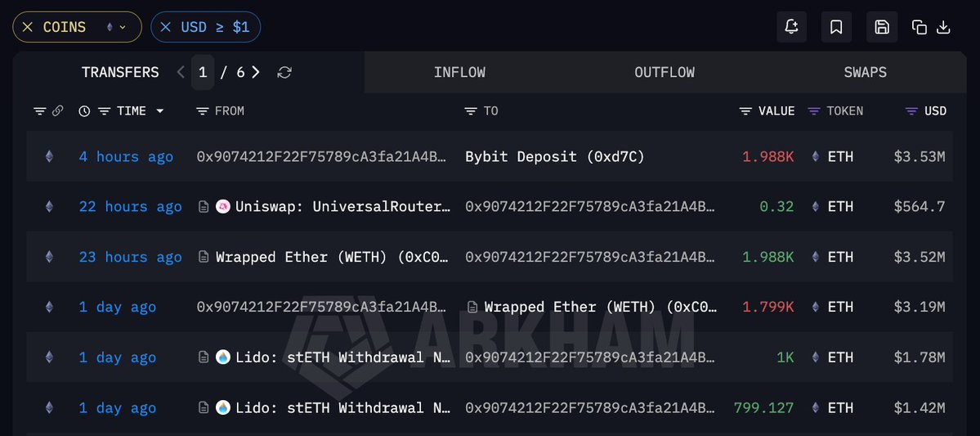Open Bybit Deposit (0xd7C) address
Screen dimensions: 980x436
pos(554,156)
